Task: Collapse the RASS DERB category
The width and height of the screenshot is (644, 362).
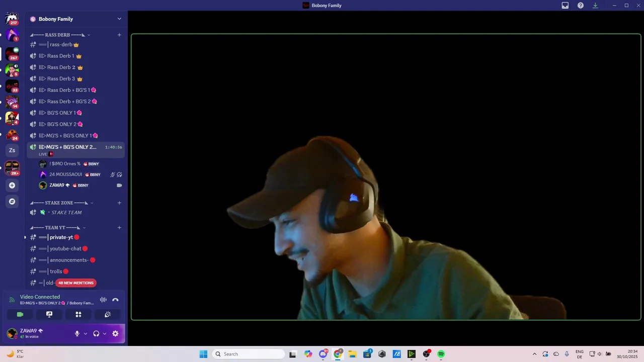Action: point(60,35)
